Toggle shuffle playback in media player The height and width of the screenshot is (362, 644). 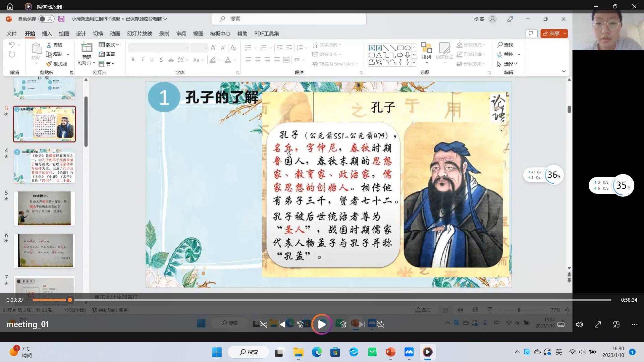pyautogui.click(x=263, y=324)
